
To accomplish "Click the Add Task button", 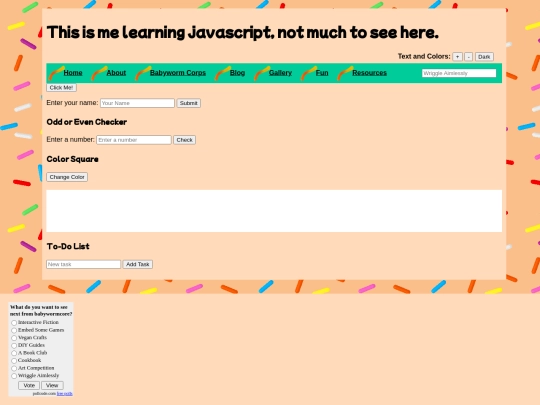I will [138, 264].
